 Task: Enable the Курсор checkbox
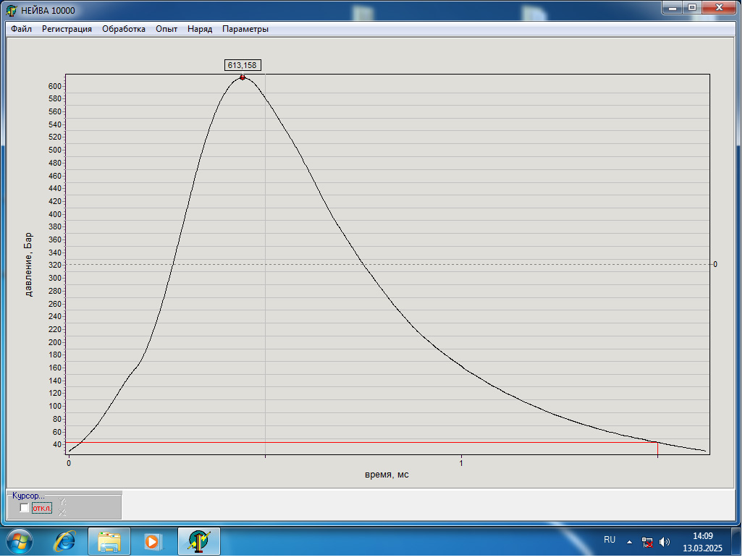click(x=25, y=508)
